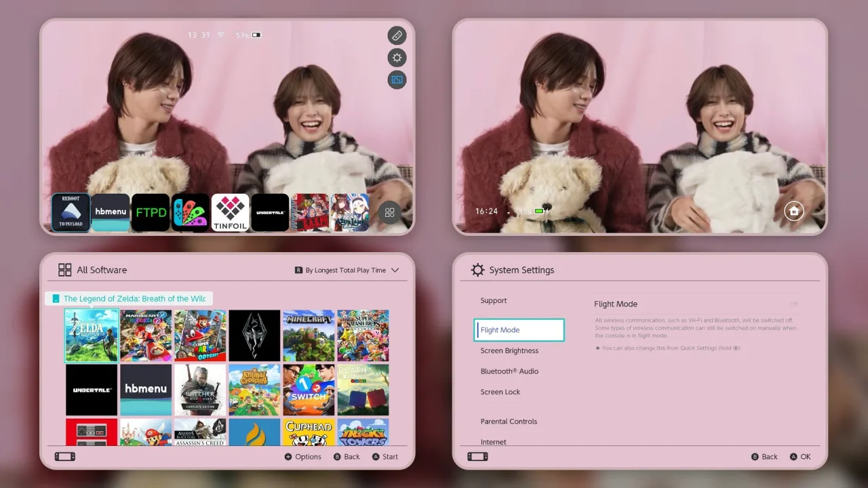Select Parental Controls in settings list
The height and width of the screenshot is (488, 868).
coord(509,422)
